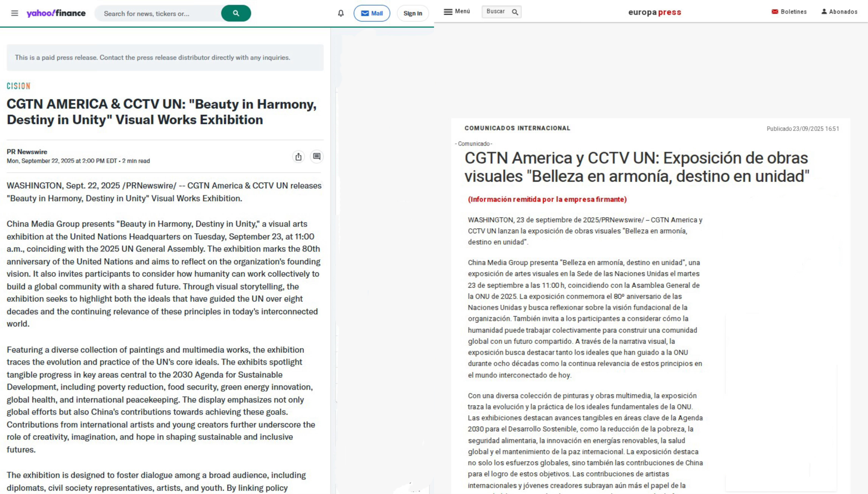Screen dimensions: 868x494
Task: Click the Cision logo
Action: (x=19, y=86)
